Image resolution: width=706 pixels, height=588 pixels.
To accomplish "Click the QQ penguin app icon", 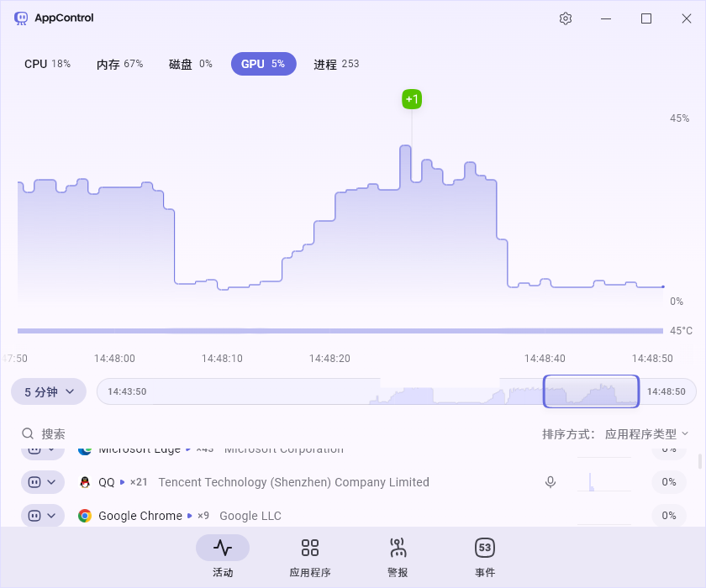I will coord(85,482).
